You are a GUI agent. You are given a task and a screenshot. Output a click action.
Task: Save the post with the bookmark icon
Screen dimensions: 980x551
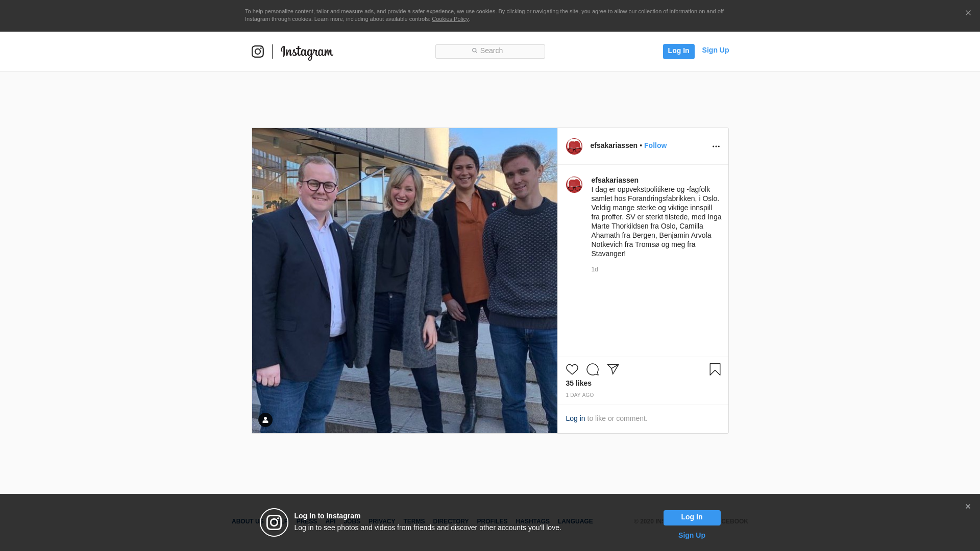pos(715,369)
